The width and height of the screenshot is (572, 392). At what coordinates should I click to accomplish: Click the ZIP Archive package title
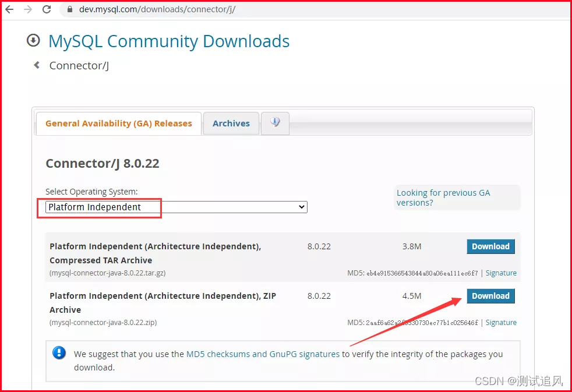tap(163, 303)
